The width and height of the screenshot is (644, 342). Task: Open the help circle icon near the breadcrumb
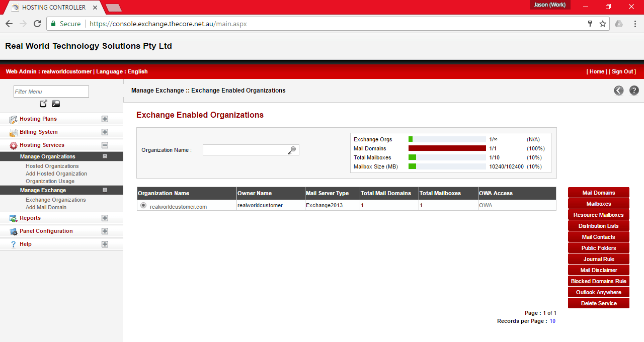(x=633, y=91)
